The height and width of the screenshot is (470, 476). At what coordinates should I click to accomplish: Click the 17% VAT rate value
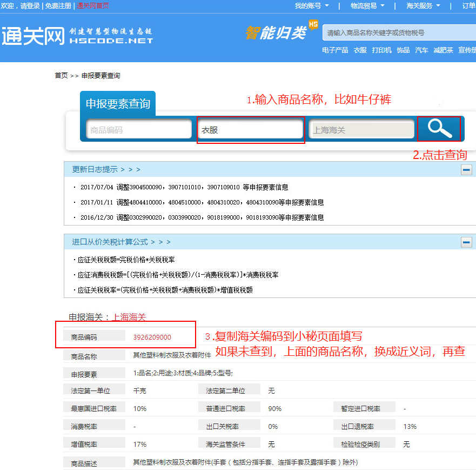[x=139, y=444]
